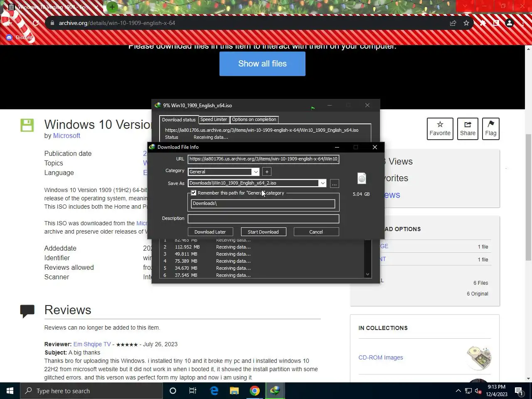532x399 pixels.
Task: Switch to Options on completion tab
Action: [x=254, y=119]
